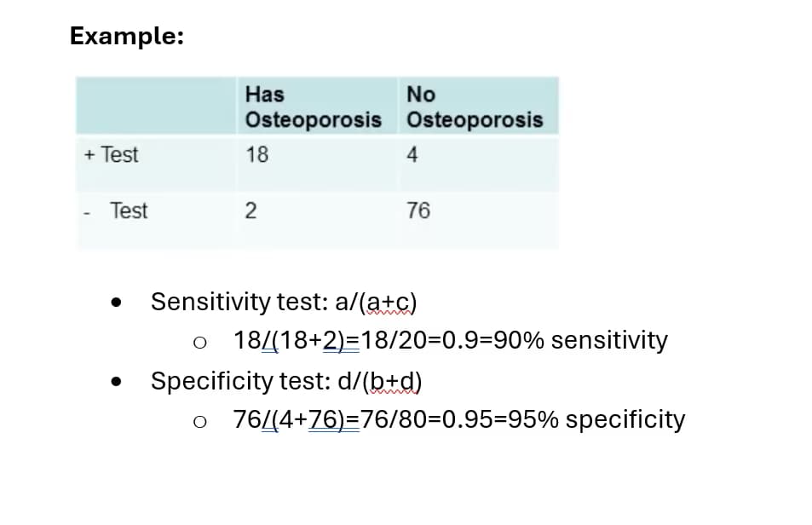The width and height of the screenshot is (812, 525).
Task: Click the hollow bullet before the 18/(18+2) line
Action: coord(199,343)
